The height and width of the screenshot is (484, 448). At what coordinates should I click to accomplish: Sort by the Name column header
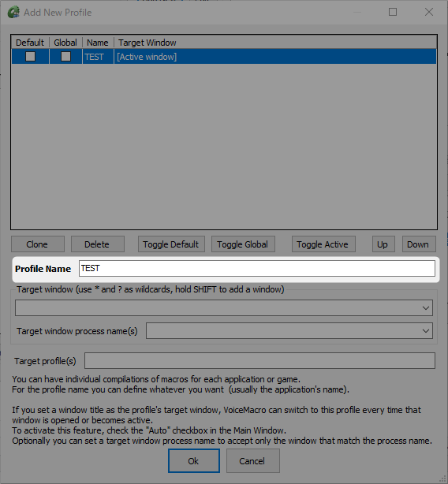(x=98, y=43)
